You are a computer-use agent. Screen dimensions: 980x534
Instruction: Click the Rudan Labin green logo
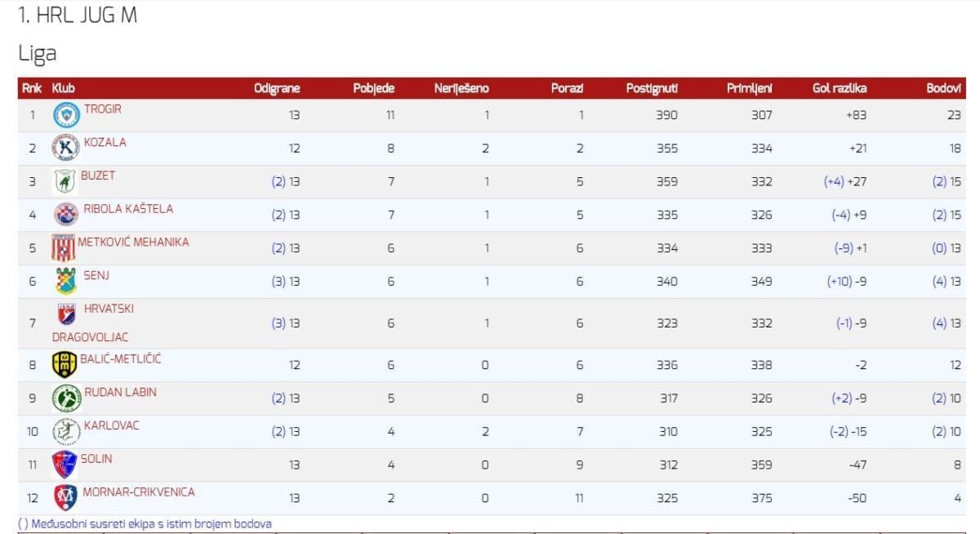66,398
